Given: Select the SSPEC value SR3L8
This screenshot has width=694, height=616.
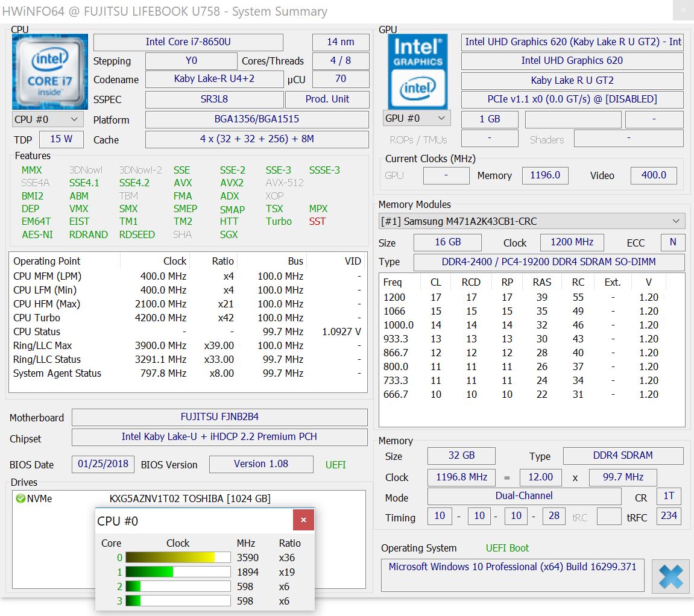Looking at the screenshot, I should 214,99.
